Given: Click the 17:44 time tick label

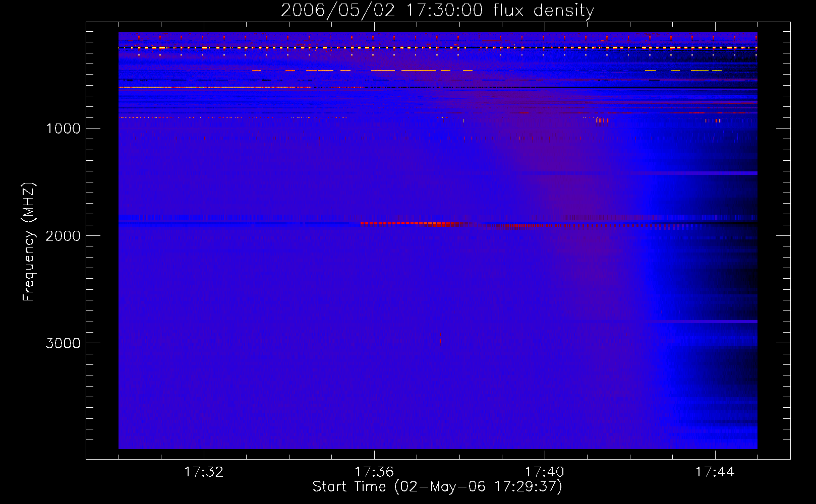Looking at the screenshot, I should 715,472.
